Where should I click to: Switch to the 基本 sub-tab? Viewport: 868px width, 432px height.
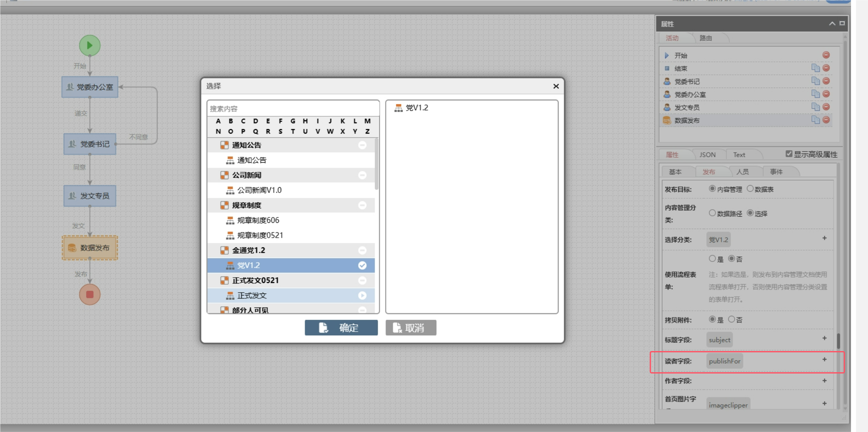(x=675, y=172)
